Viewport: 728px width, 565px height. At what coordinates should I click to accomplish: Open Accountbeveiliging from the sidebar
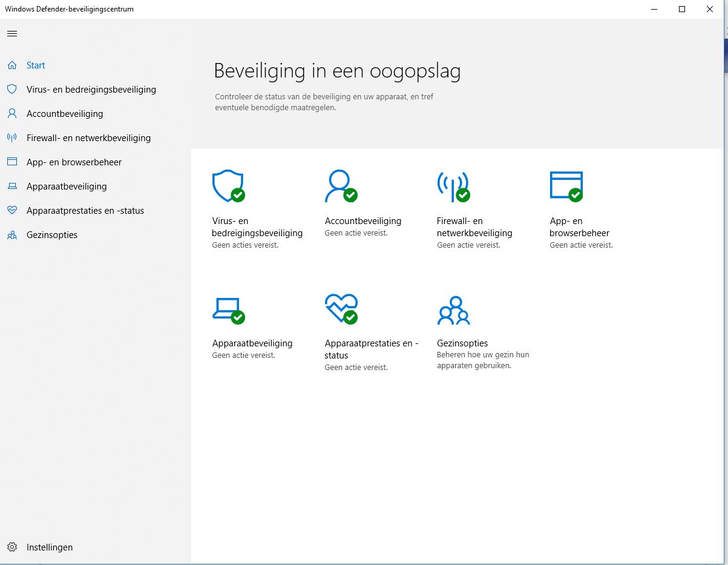pyautogui.click(x=65, y=114)
